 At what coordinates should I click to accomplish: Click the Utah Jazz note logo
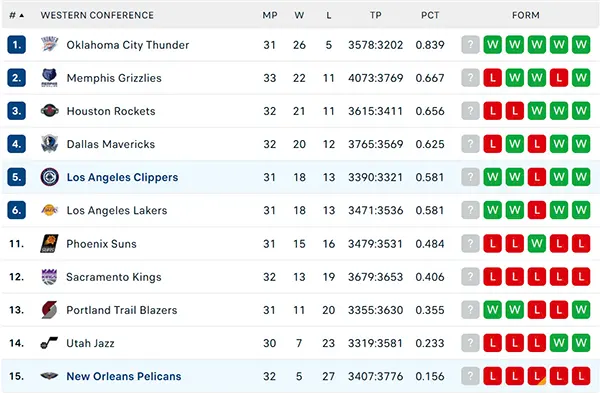tap(49, 343)
